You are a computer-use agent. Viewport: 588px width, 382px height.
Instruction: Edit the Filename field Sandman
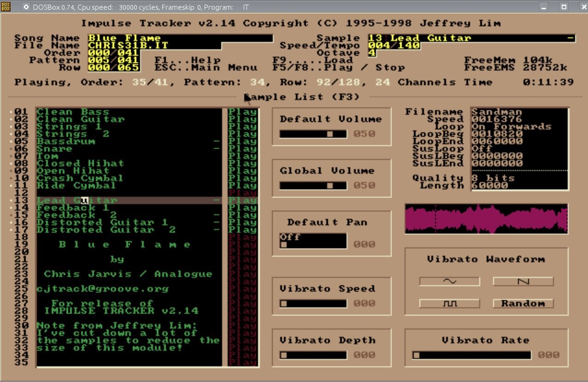(519, 112)
